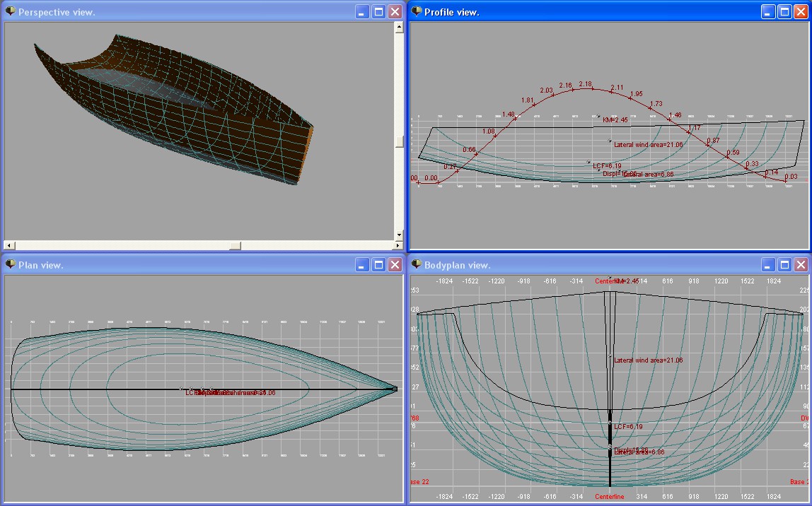Click the 1.46 curve value in Profile view
The width and height of the screenshot is (812, 506).
pos(675,115)
